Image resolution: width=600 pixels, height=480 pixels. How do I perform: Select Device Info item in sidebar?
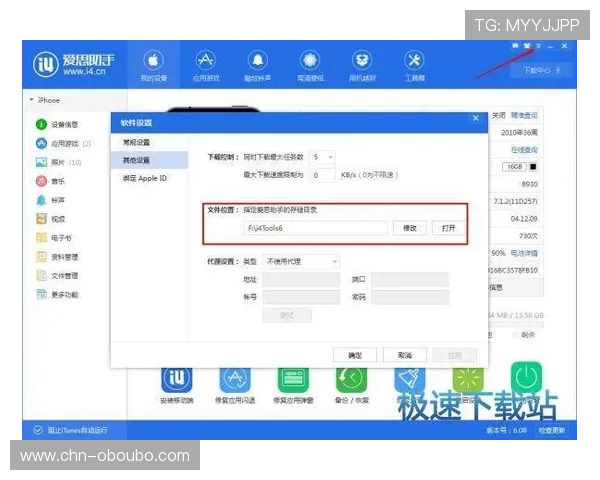pos(57,124)
